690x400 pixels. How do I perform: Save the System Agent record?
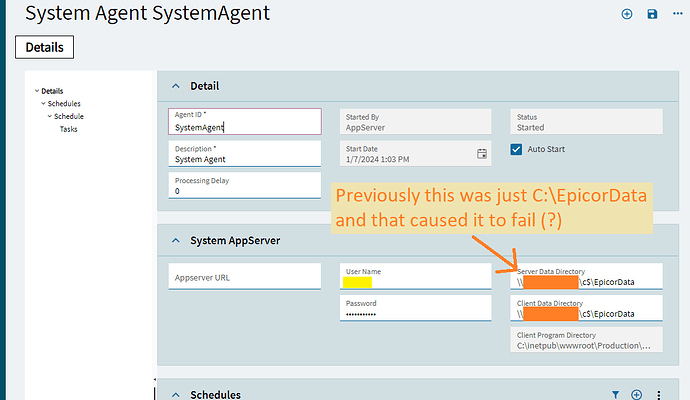(652, 14)
